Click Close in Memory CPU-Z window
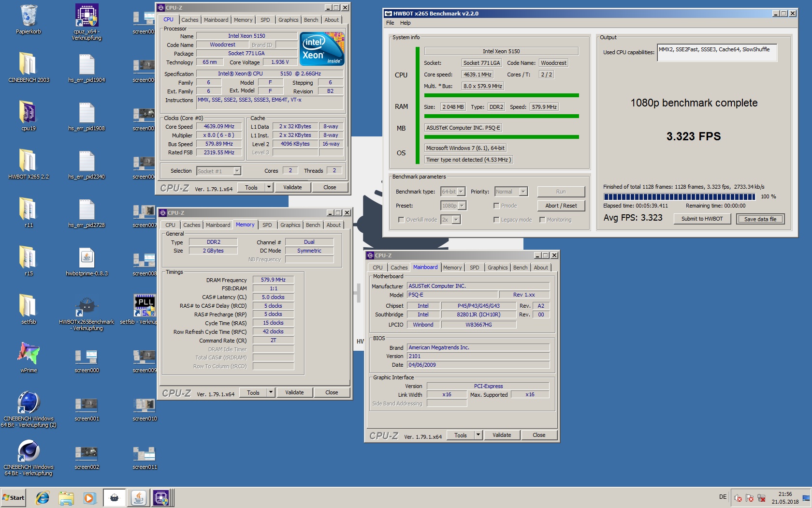Image resolution: width=812 pixels, height=508 pixels. coord(332,392)
